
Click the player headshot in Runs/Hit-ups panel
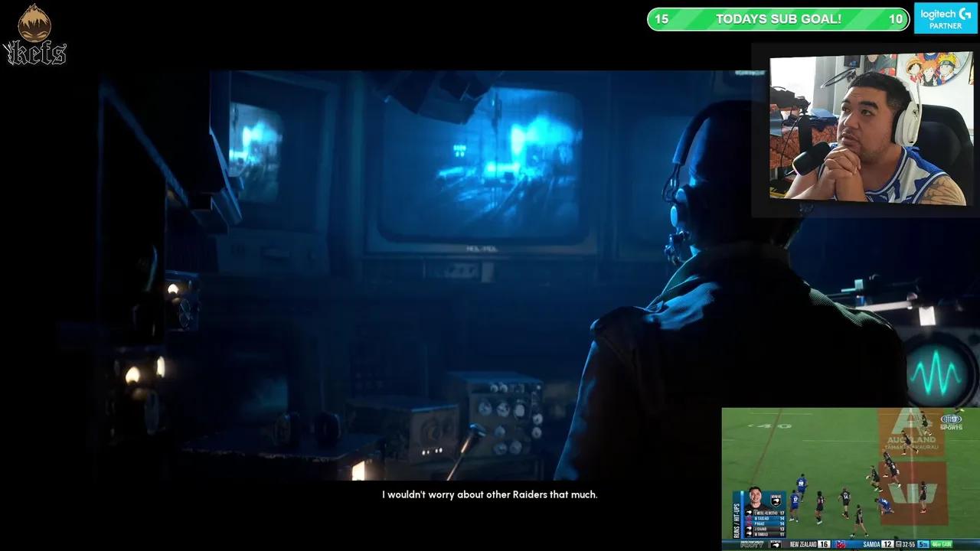pyautogui.click(x=756, y=497)
